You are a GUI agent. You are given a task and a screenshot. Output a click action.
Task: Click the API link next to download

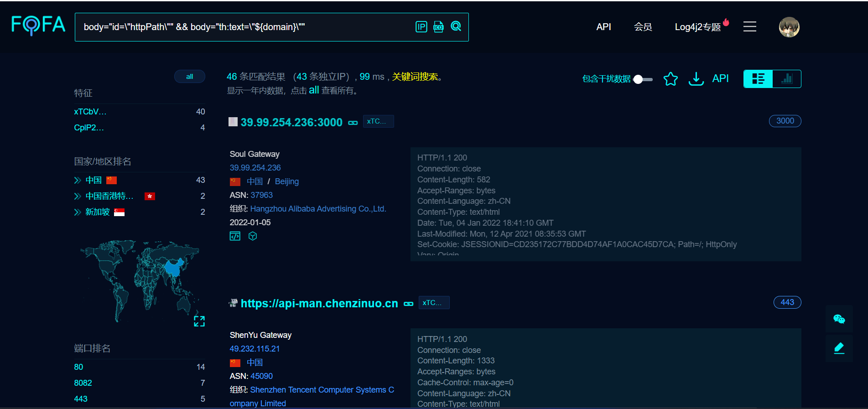point(720,78)
